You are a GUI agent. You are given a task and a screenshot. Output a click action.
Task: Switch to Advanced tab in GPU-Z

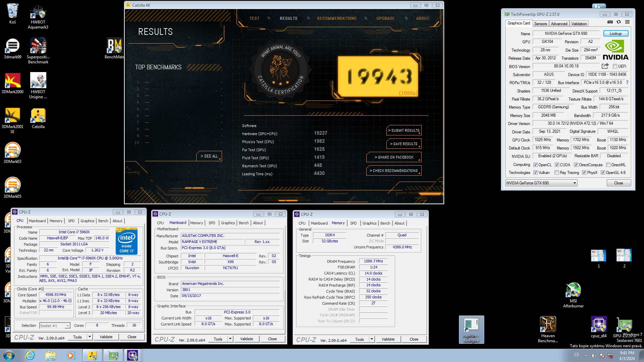[x=559, y=24]
